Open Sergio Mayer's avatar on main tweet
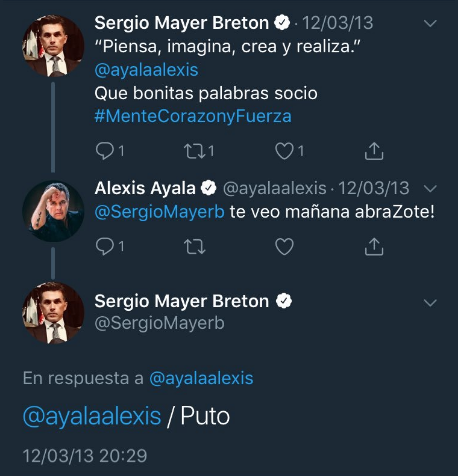 pyautogui.click(x=53, y=313)
